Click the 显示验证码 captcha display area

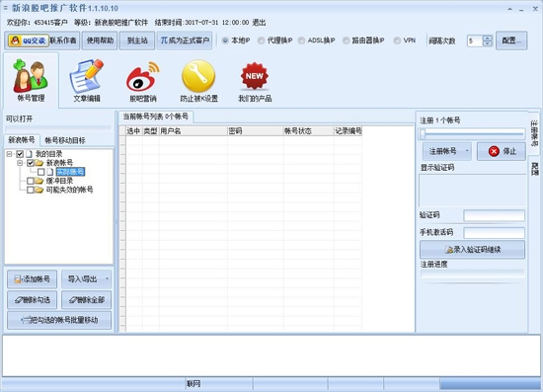coord(472,191)
